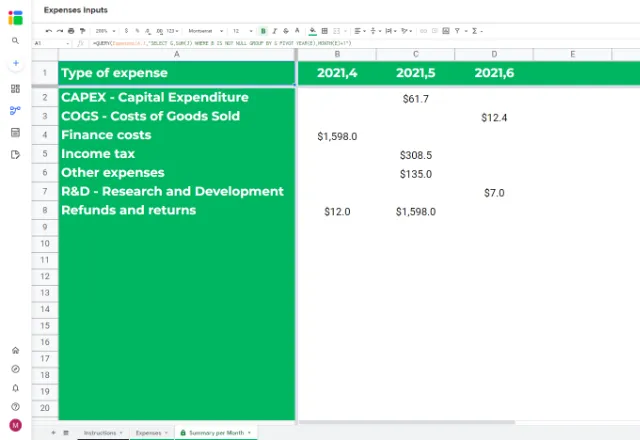Click the 'Expenses Inputs' document title

[x=76, y=10]
